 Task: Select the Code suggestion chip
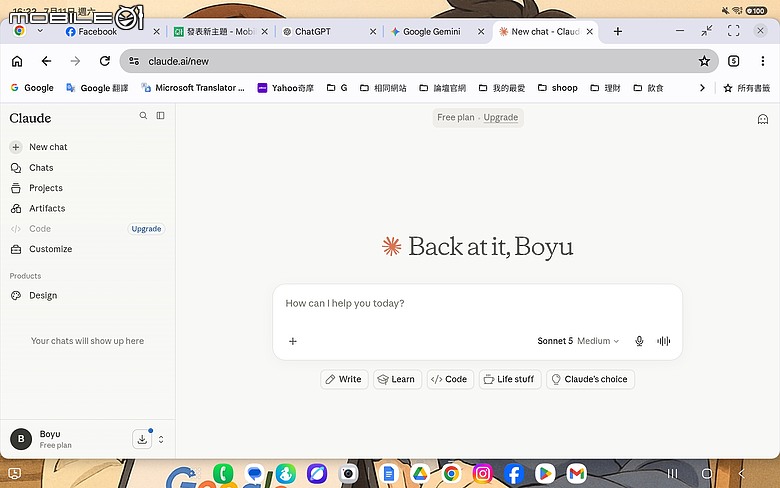coord(450,379)
